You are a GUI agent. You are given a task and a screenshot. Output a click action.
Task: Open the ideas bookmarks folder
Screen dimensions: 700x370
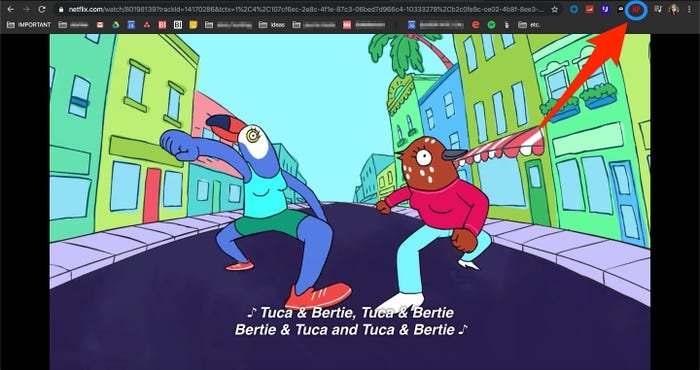coord(272,25)
